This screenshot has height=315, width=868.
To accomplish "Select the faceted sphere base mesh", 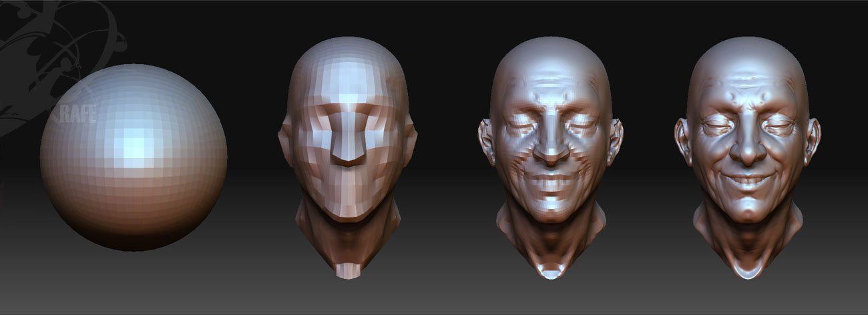I will 134,157.
